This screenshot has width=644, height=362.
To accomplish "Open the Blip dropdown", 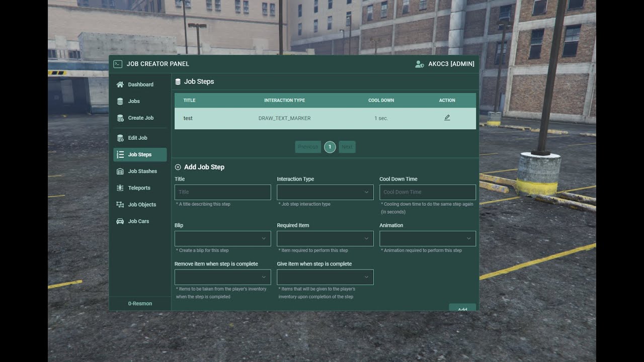I will coord(222,238).
